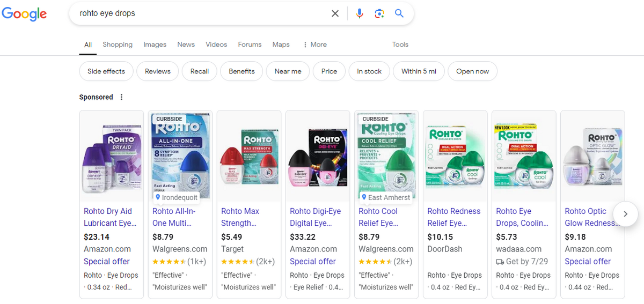Open the Tools option
The height and width of the screenshot is (304, 644).
click(400, 45)
